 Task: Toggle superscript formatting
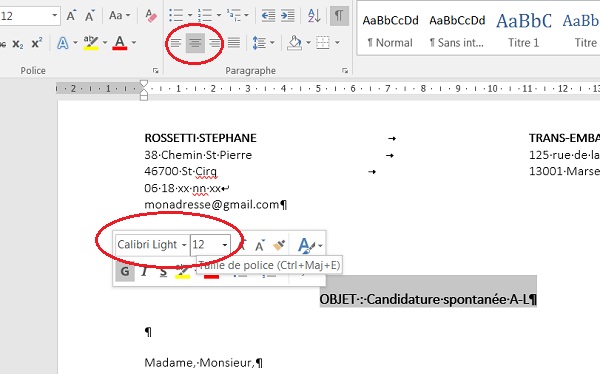pyautogui.click(x=37, y=43)
